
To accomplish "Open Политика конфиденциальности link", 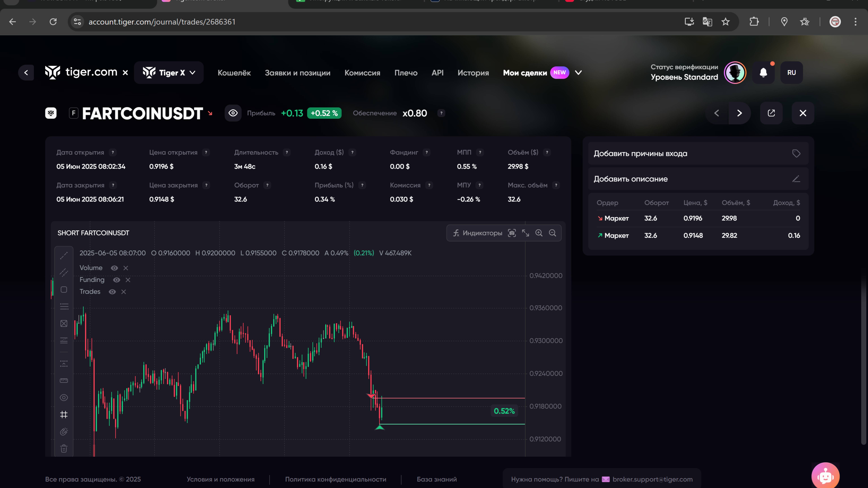I will (x=336, y=479).
